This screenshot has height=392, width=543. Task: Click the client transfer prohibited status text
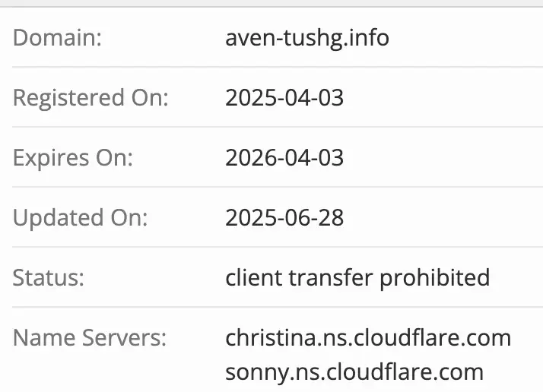(357, 277)
